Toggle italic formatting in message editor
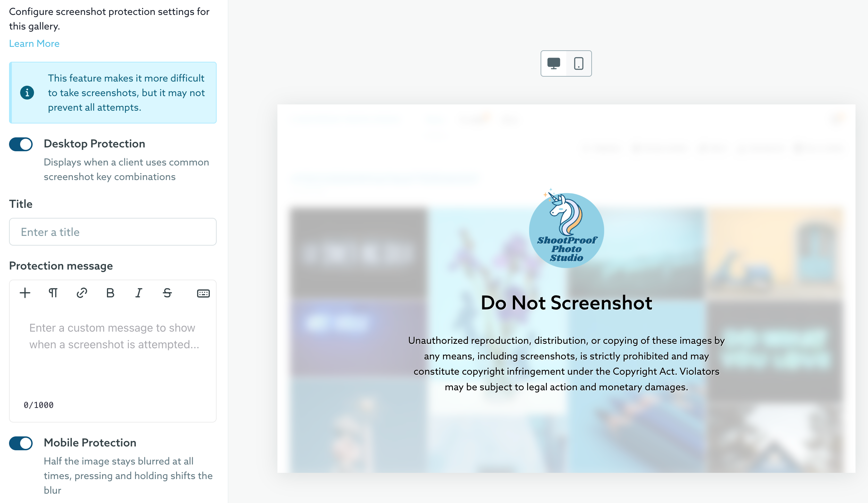Image resolution: width=868 pixels, height=503 pixels. tap(139, 293)
